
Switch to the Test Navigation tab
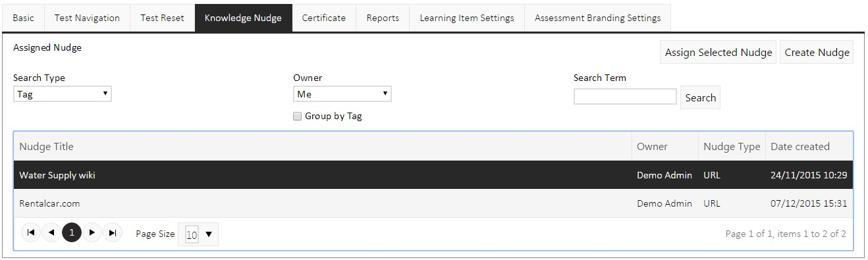(87, 18)
